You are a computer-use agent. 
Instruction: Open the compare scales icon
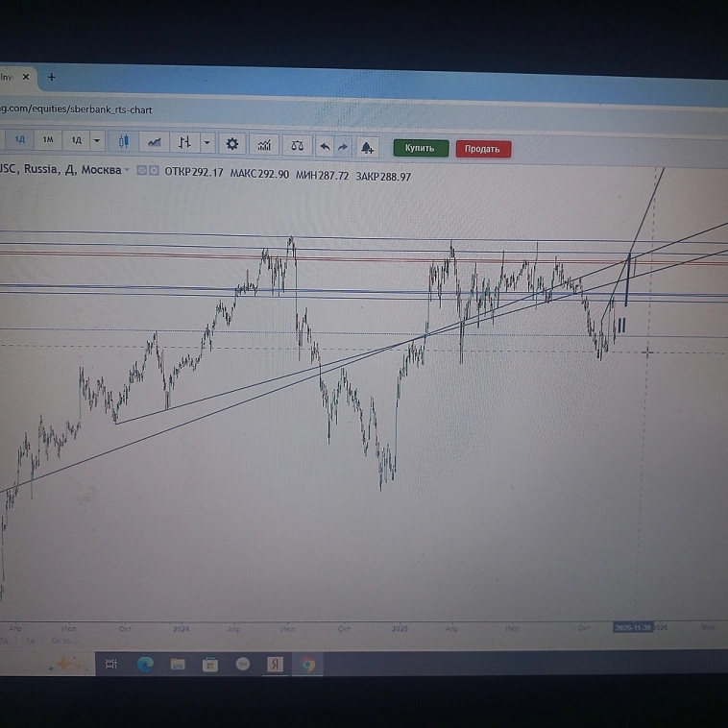pos(297,146)
